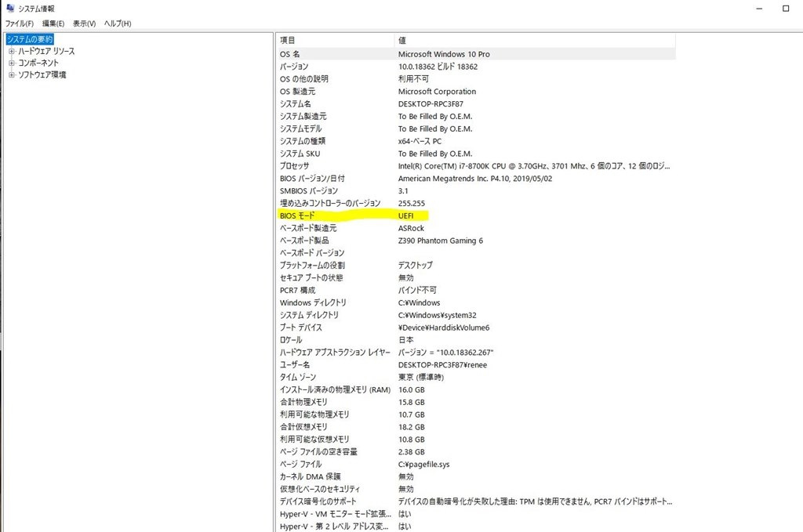This screenshot has width=803, height=532.
Task: Select the OS 名 row
Action: coord(476,54)
